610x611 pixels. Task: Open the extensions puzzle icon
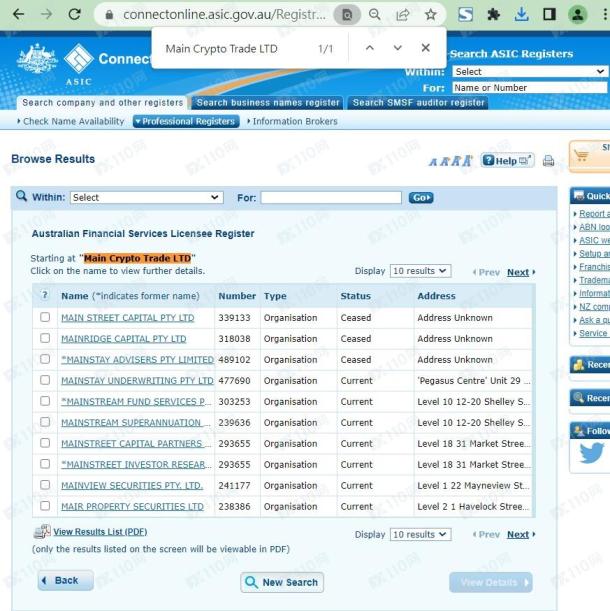coord(493,15)
